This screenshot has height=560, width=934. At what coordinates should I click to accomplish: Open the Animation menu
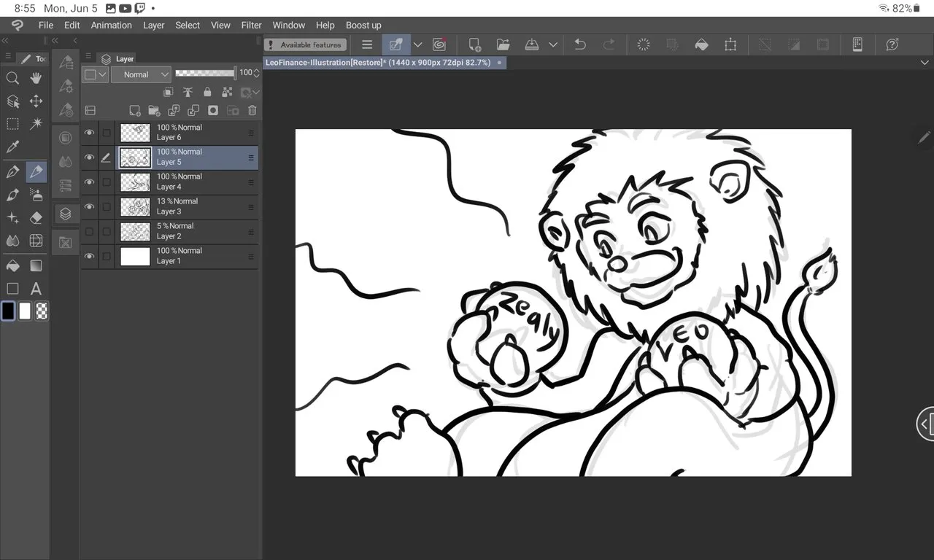(x=111, y=25)
